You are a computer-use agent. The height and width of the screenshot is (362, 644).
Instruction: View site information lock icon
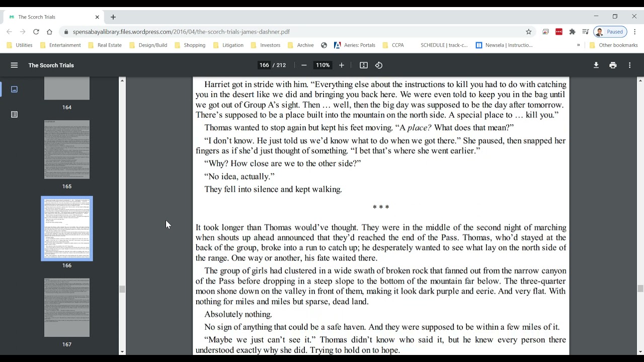click(65, 32)
